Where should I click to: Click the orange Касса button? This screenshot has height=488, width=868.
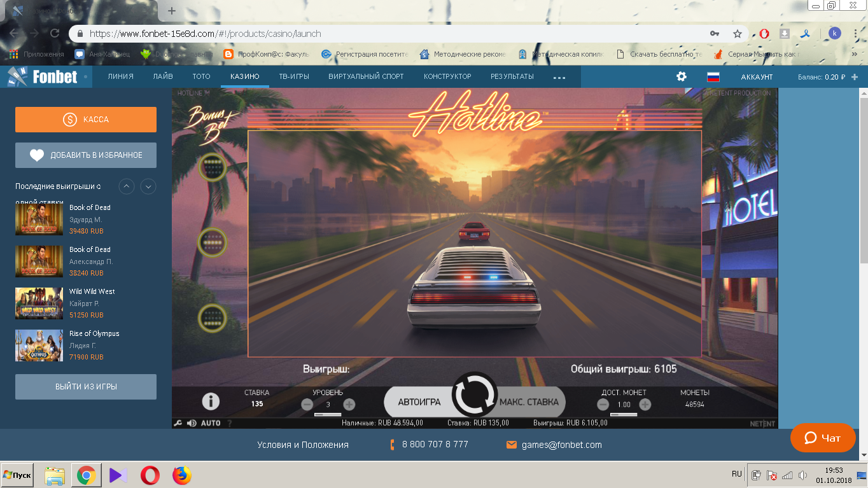(86, 120)
